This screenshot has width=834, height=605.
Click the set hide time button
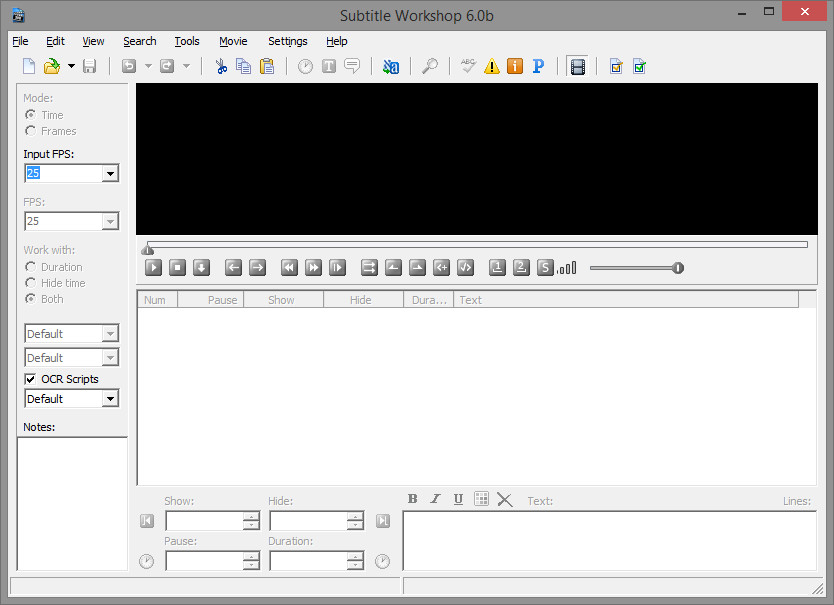418,268
